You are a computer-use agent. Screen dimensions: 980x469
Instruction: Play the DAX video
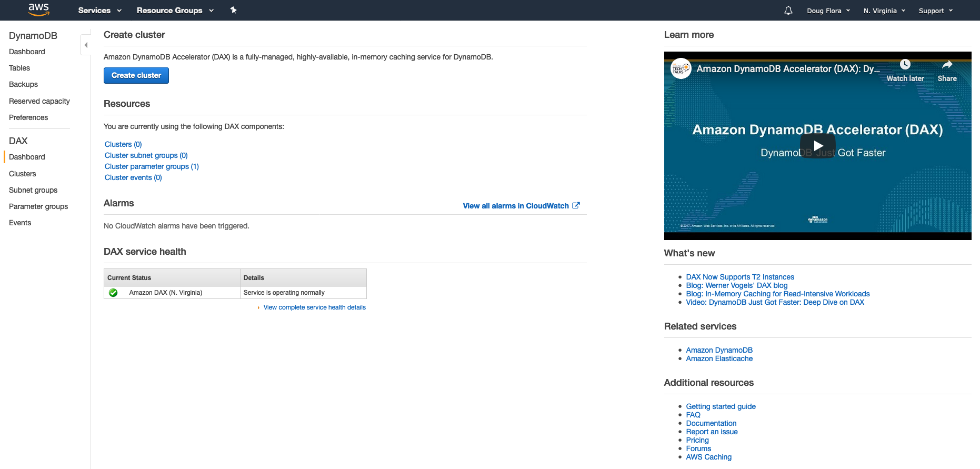click(x=817, y=146)
